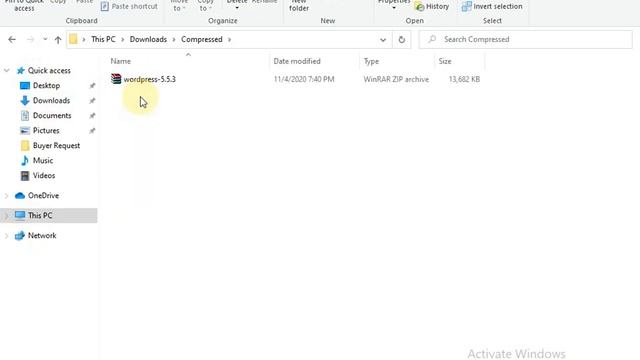Click the date 11/4/2020 7:40 PM
The image size is (640, 360).
tap(304, 79)
